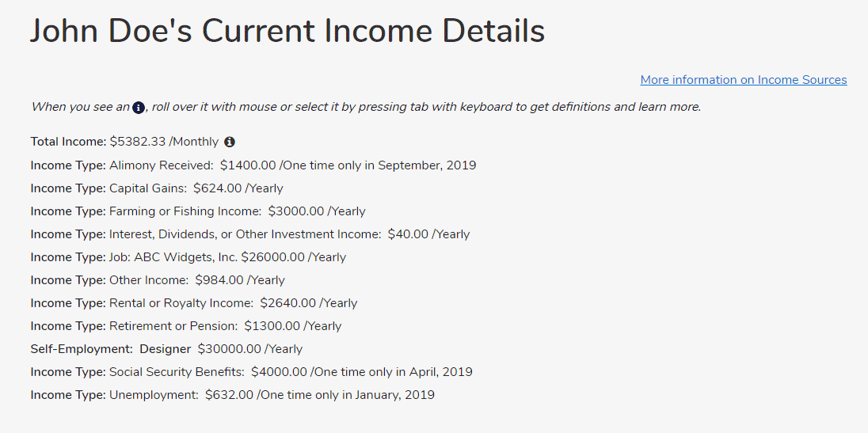The width and height of the screenshot is (868, 433).
Task: Click the Retirement or Pension $1300.00 entry
Action: pyautogui.click(x=186, y=325)
